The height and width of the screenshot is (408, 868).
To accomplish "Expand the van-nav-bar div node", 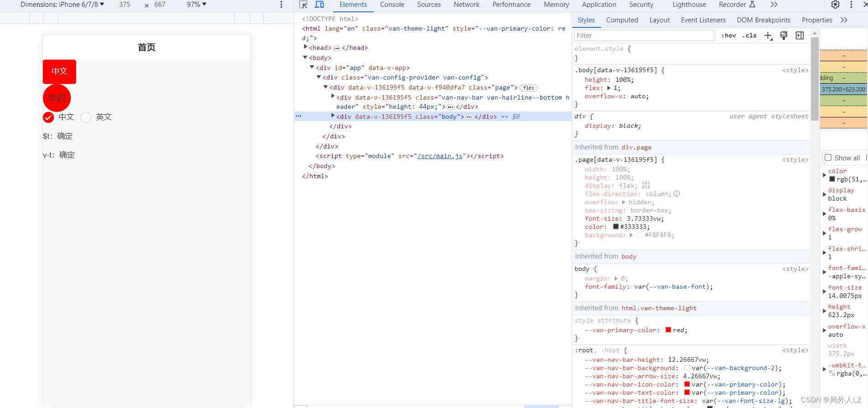I will [x=333, y=96].
